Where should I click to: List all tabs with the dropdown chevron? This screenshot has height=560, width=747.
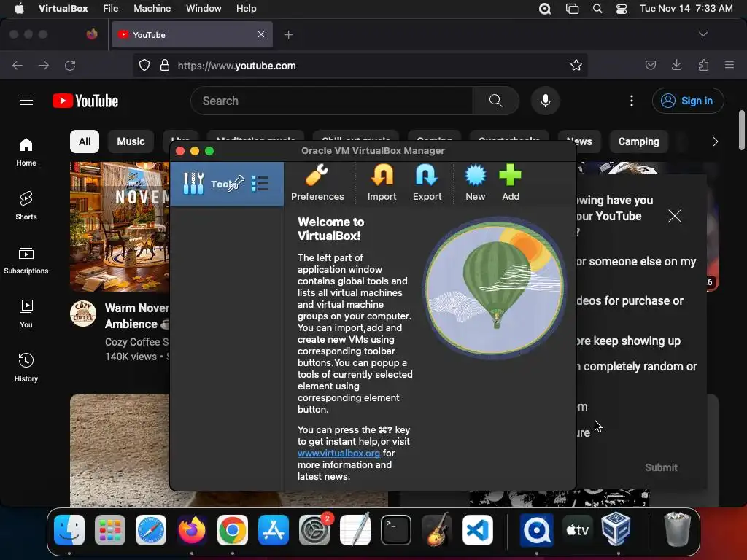click(703, 34)
